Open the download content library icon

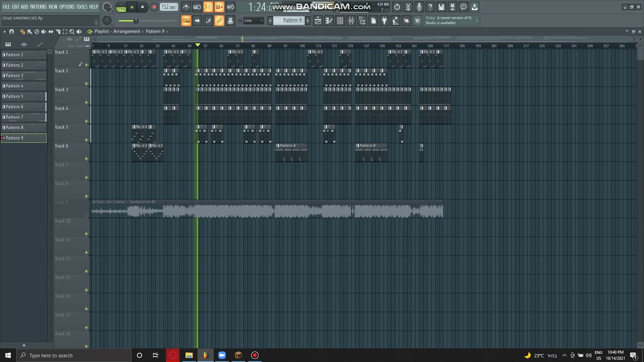click(474, 7)
